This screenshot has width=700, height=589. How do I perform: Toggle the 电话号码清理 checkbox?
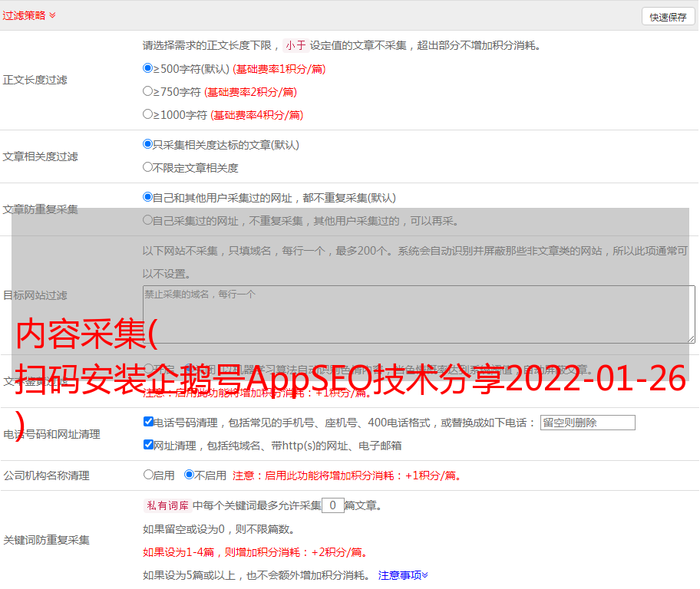(149, 422)
